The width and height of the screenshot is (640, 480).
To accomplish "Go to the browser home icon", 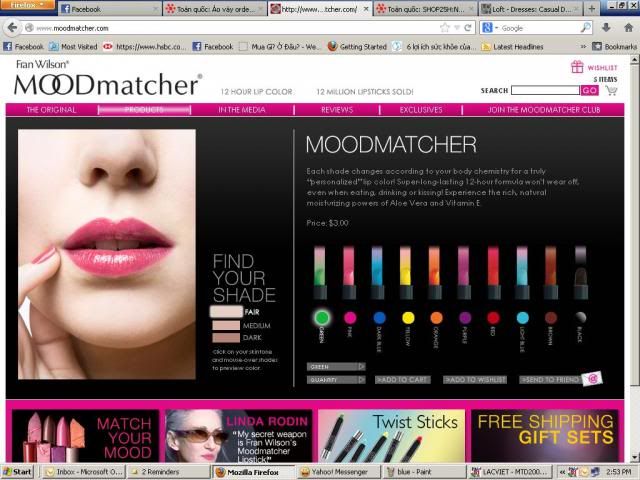I will coord(629,28).
